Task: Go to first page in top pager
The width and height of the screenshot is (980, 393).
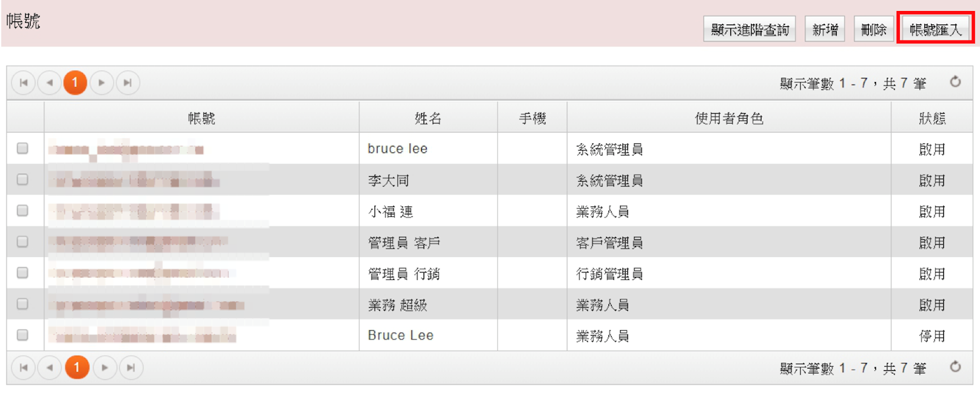Action: point(24,83)
